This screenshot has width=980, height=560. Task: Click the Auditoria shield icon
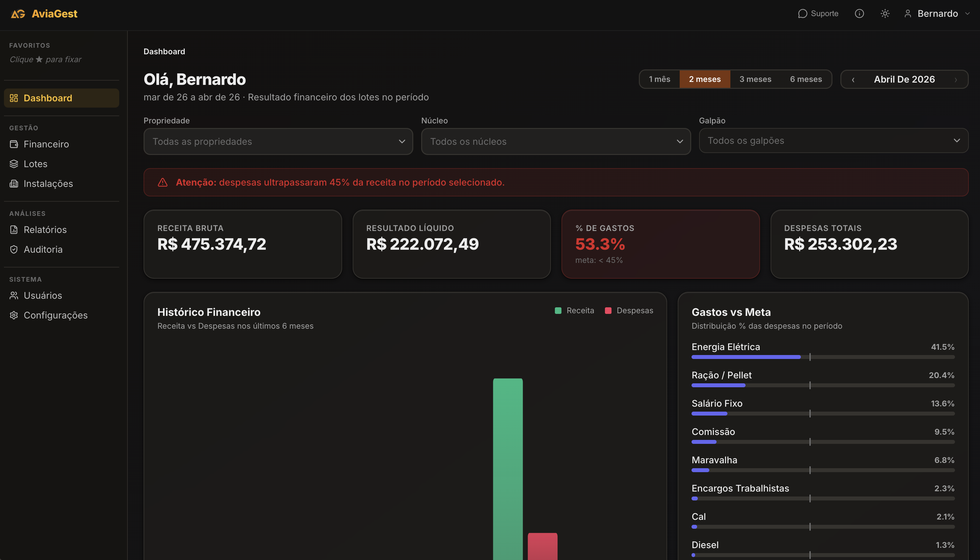click(14, 249)
